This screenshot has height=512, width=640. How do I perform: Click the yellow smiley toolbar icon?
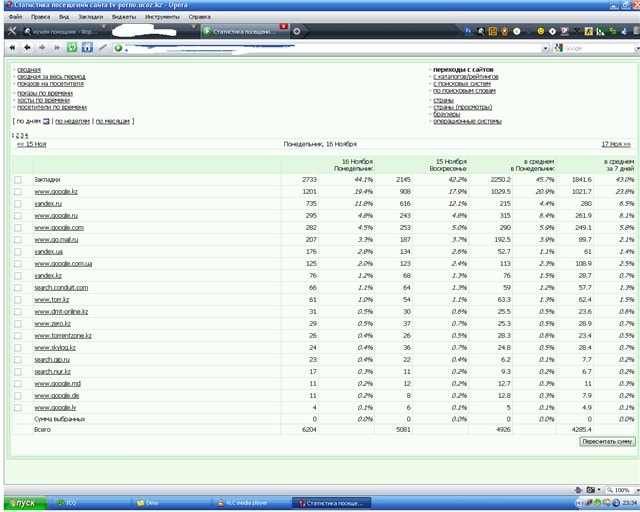click(x=541, y=31)
